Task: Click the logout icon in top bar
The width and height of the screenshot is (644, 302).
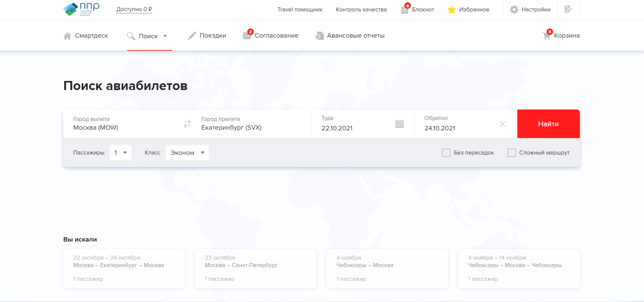Action: pos(568,9)
